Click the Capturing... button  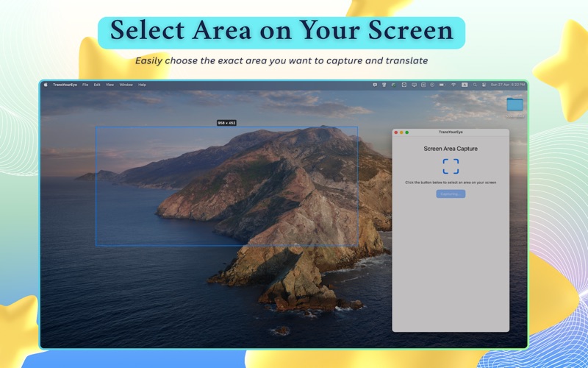point(451,194)
